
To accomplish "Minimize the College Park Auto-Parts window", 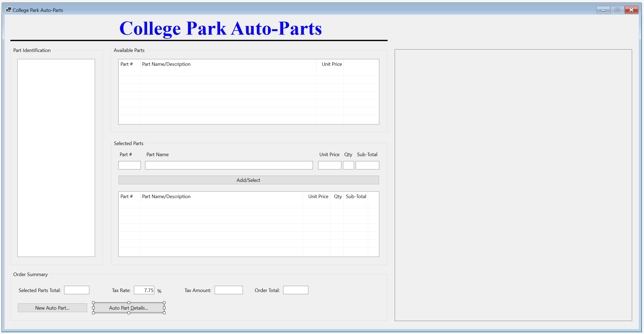I will pyautogui.click(x=603, y=10).
